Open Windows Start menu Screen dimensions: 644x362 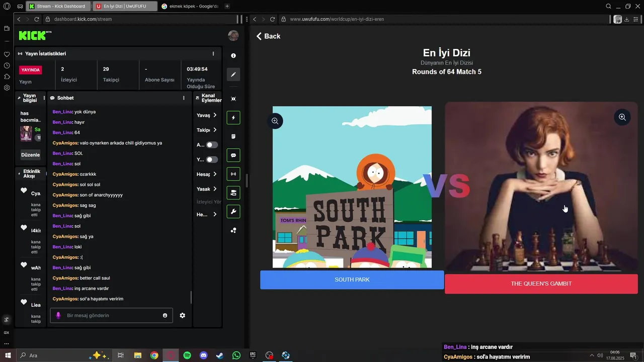click(x=8, y=355)
